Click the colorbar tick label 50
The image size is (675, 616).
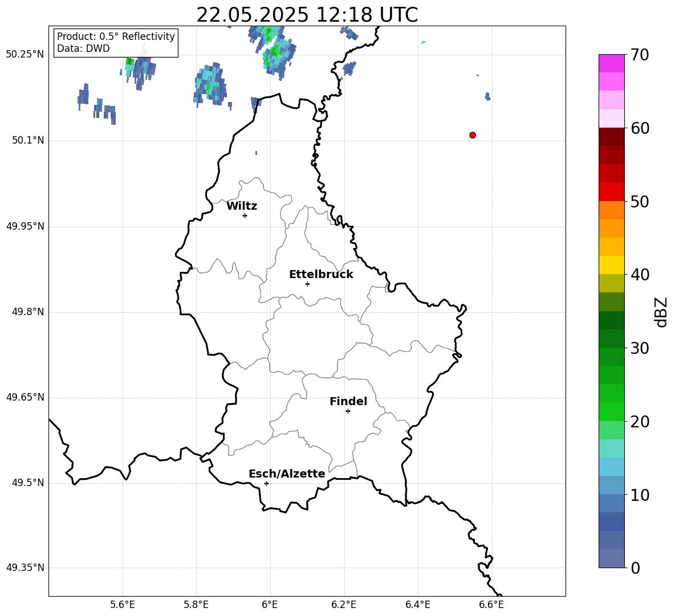tap(640, 202)
